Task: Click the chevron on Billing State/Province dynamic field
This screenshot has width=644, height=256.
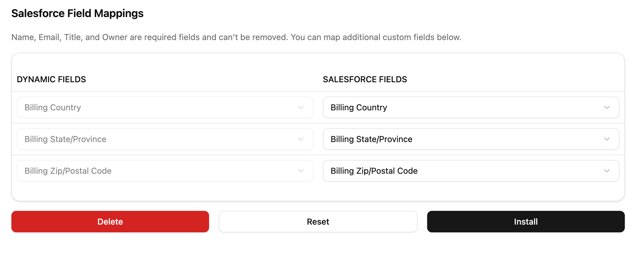Action: (x=300, y=139)
